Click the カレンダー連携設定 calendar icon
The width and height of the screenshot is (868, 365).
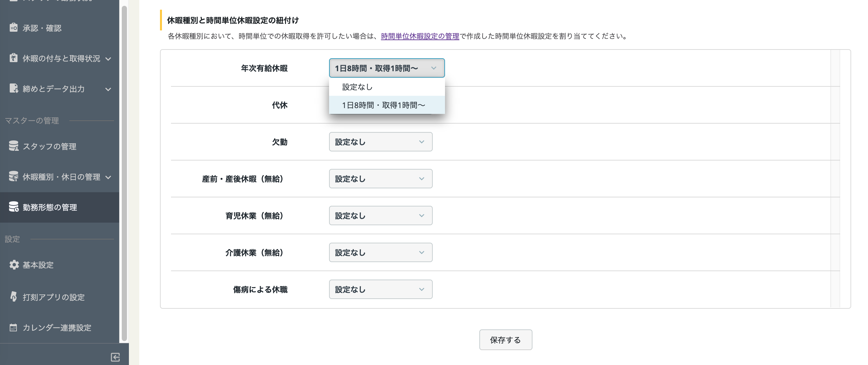tap(13, 327)
